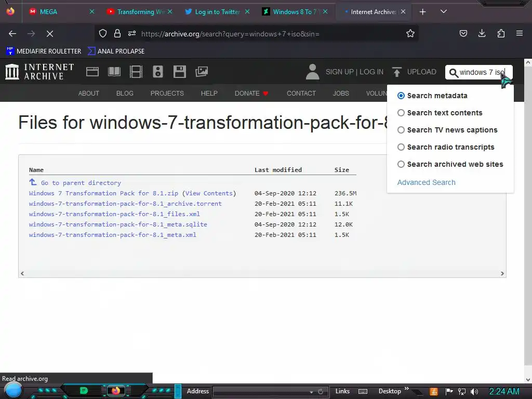Image resolution: width=532 pixels, height=399 pixels.
Task: Open the Internet Archive home logo
Action: click(39, 72)
